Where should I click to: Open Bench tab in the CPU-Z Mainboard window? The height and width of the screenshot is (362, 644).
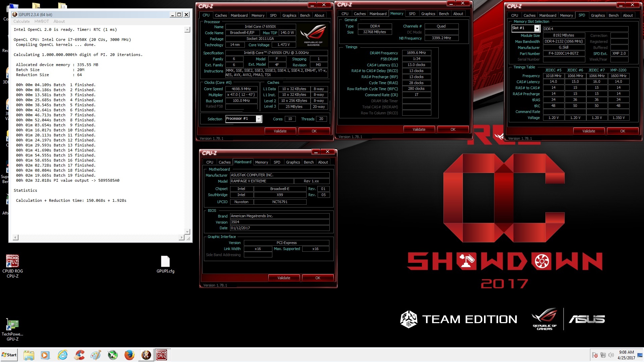tap(309, 162)
